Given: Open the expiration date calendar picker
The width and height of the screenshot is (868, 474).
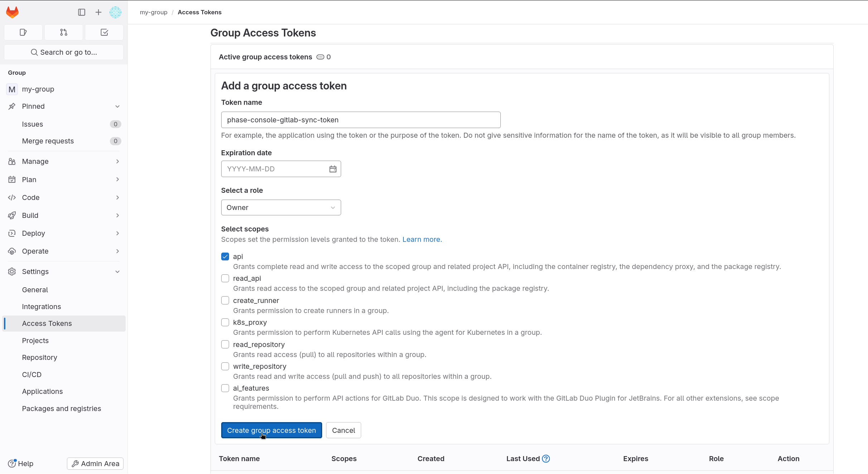Looking at the screenshot, I should point(333,168).
